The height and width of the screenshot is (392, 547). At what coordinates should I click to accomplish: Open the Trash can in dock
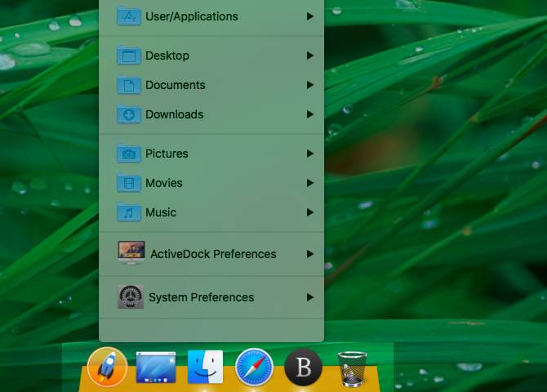[x=352, y=368]
